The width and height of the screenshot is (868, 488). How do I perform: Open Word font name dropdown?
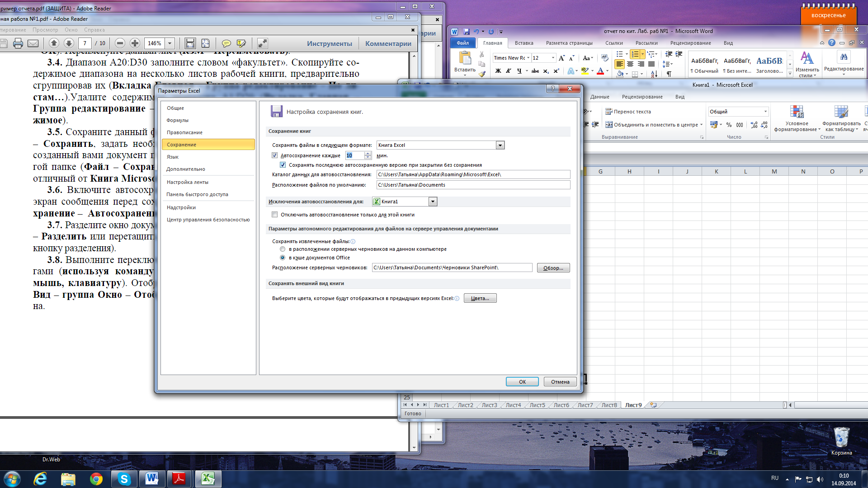[x=528, y=58]
